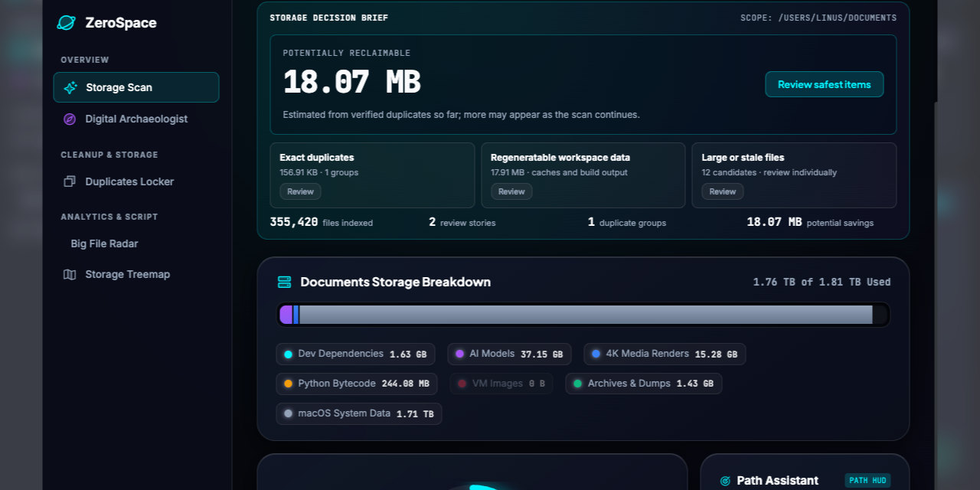Click the PATH HUD badge
The image size is (980, 490).
point(867,481)
